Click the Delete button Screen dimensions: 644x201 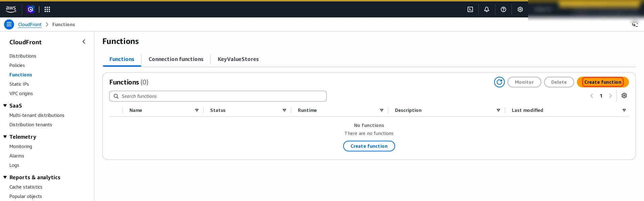point(559,82)
